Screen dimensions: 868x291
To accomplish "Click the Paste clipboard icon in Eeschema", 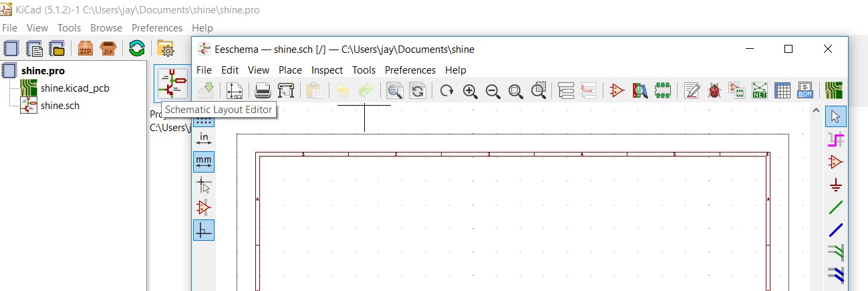I will 314,90.
